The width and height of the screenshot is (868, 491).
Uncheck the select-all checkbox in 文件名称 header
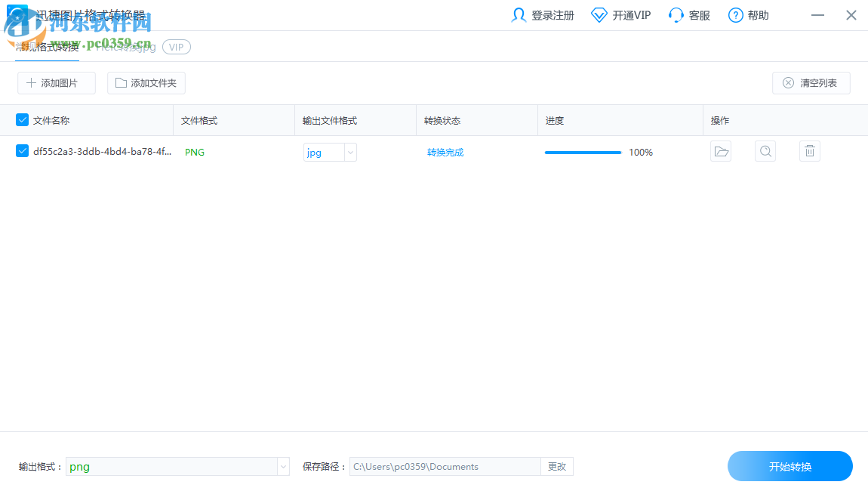22,119
